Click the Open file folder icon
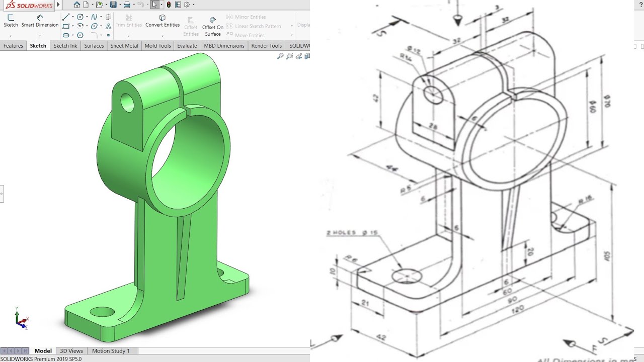 [100, 5]
